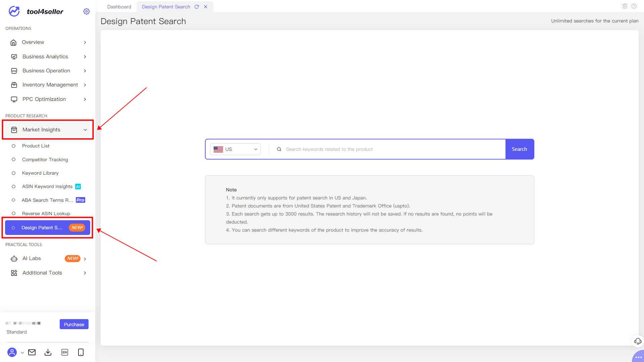Select the Design Patent Search sidebar item
The width and height of the screenshot is (644, 362).
pyautogui.click(x=48, y=228)
